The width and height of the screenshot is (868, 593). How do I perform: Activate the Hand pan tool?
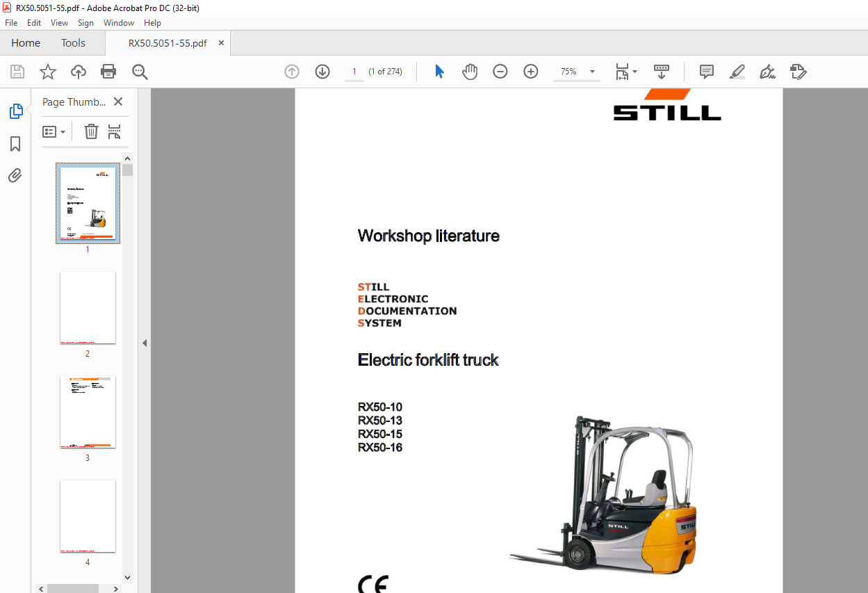pyautogui.click(x=470, y=72)
